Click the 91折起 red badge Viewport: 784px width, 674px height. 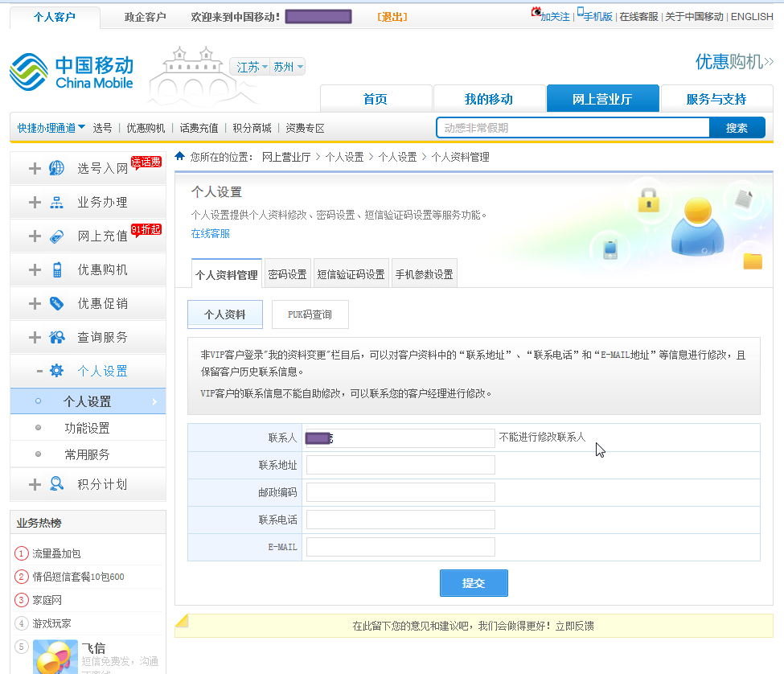[146, 229]
